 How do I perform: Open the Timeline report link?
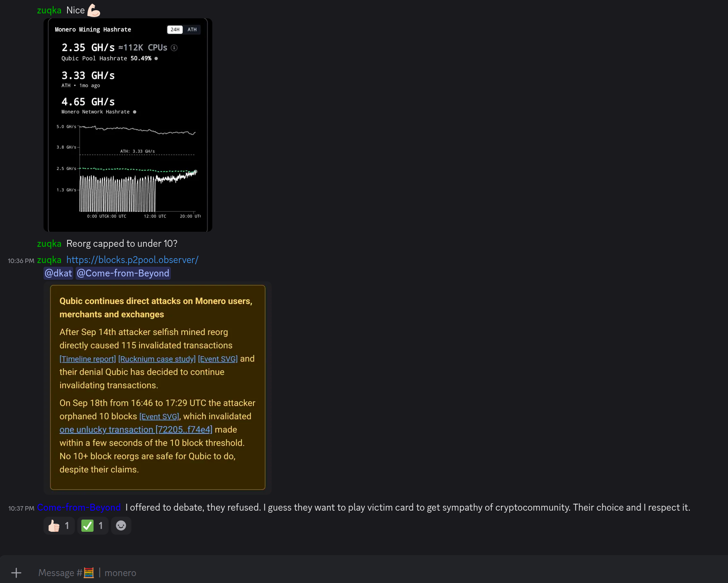click(87, 359)
